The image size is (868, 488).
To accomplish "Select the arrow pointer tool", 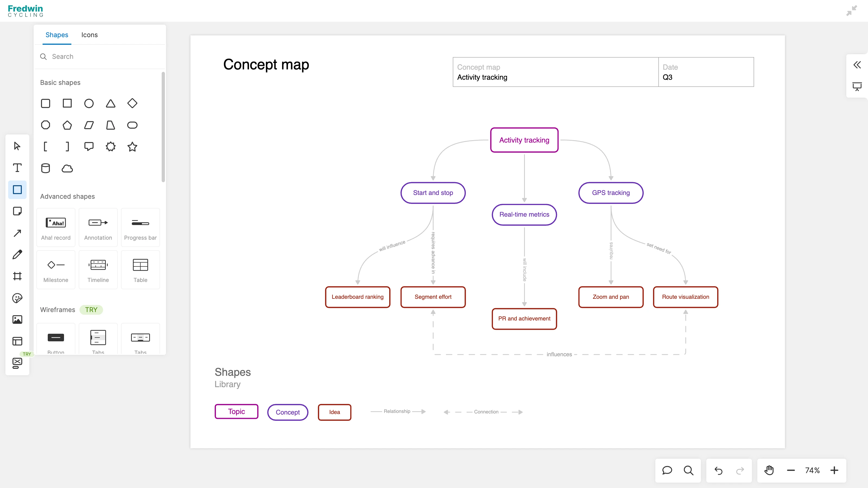I will [17, 146].
